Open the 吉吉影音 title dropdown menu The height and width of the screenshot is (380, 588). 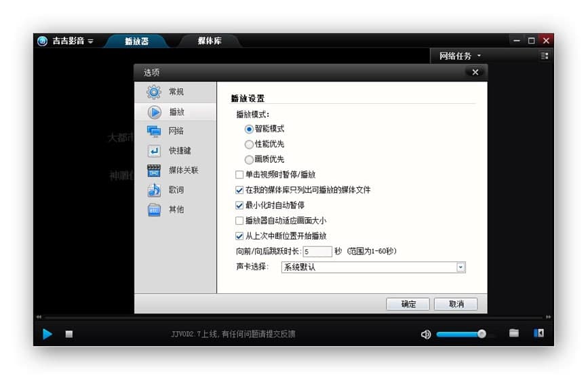(x=91, y=41)
